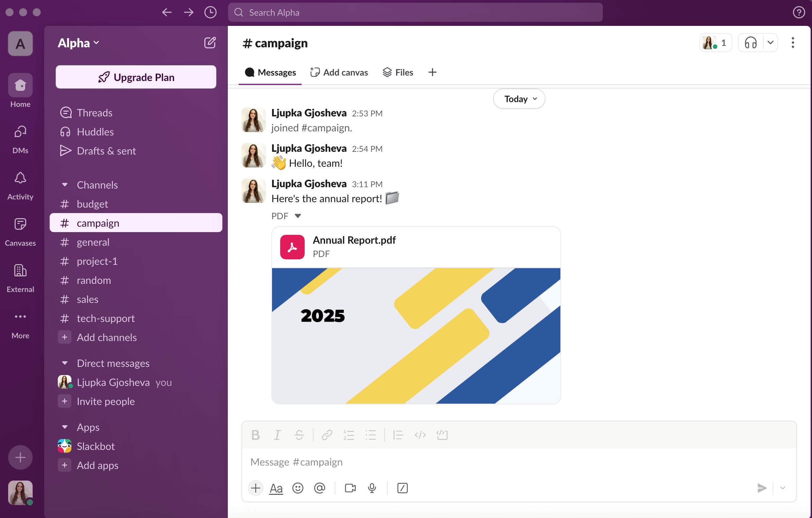Open slash shortcuts icon in composer
The height and width of the screenshot is (518, 812).
(x=403, y=488)
